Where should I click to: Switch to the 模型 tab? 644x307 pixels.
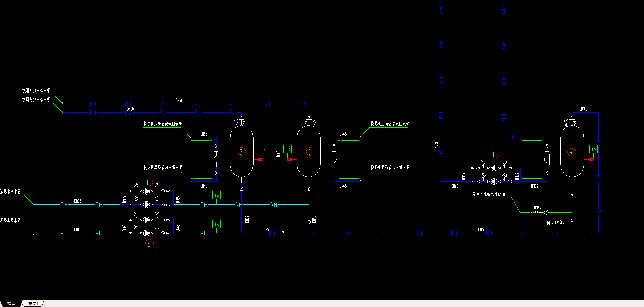coord(11,303)
